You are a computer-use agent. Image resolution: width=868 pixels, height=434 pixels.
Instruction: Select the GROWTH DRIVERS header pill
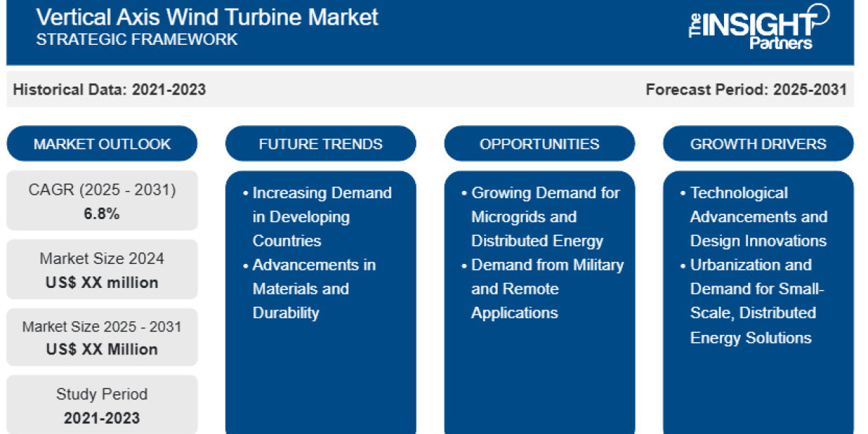pos(758,144)
